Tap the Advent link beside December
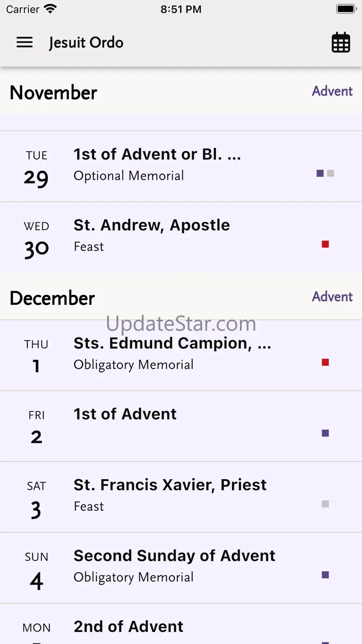Image resolution: width=362 pixels, height=644 pixels. (332, 297)
